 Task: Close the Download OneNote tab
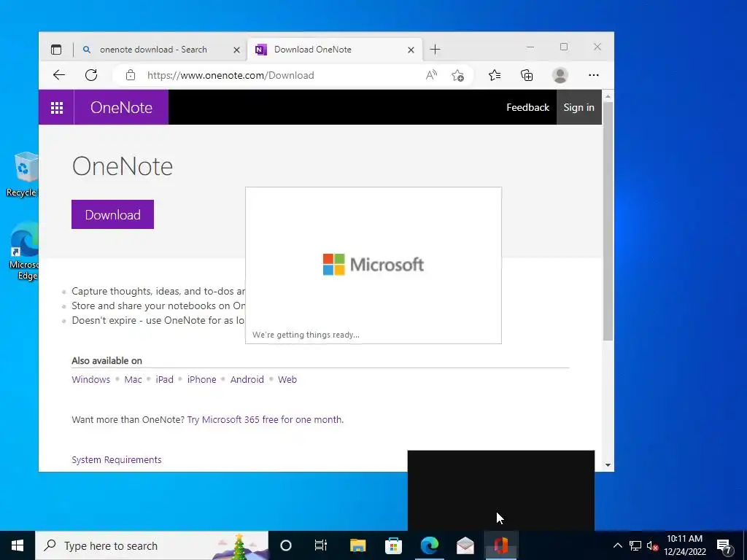point(411,50)
